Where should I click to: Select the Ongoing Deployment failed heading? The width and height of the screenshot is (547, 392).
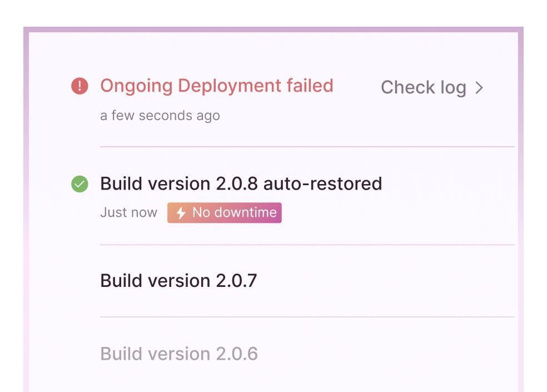click(217, 86)
